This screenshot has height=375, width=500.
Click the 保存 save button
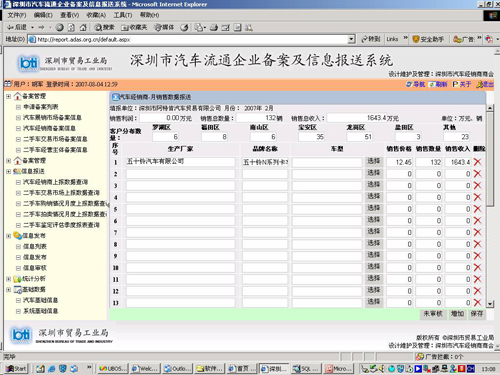[x=477, y=314]
